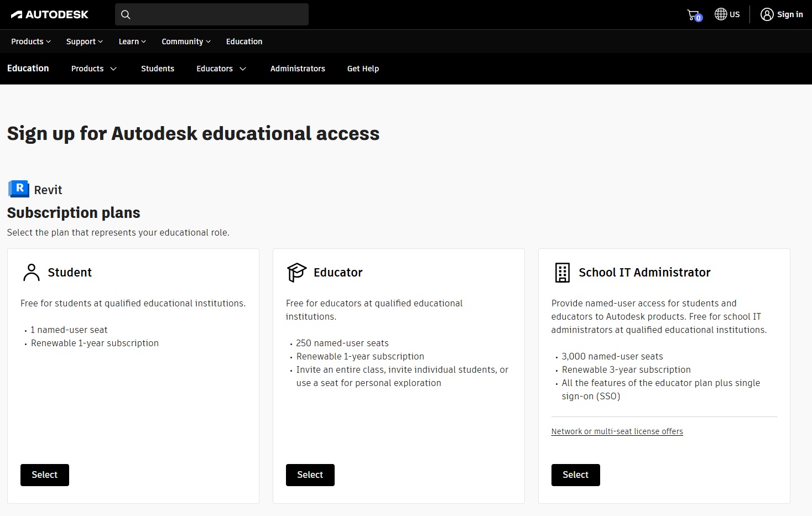Screen dimensions: 812x516
Task: Expand the top Products menu
Action: [31, 41]
